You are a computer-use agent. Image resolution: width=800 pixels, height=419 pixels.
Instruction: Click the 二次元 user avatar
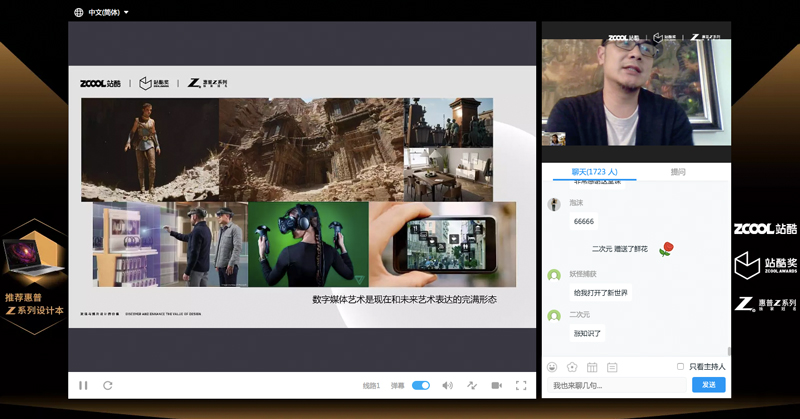(554, 316)
